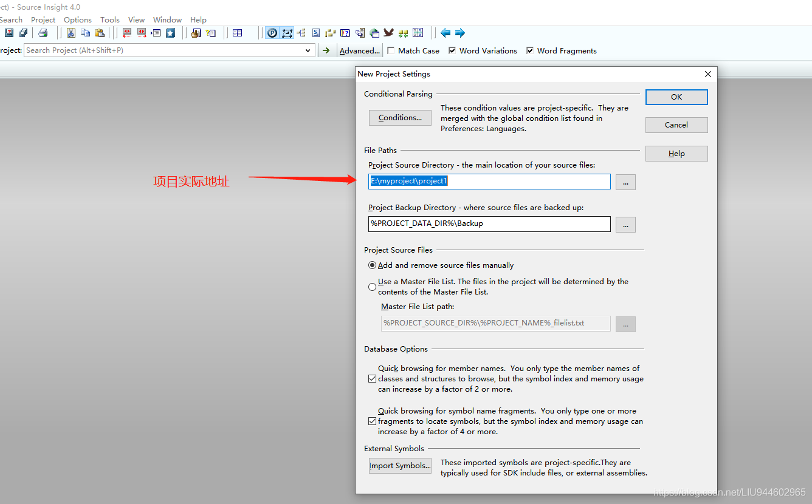The height and width of the screenshot is (504, 812).
Task: Click the Advanced... search button
Action: [360, 50]
